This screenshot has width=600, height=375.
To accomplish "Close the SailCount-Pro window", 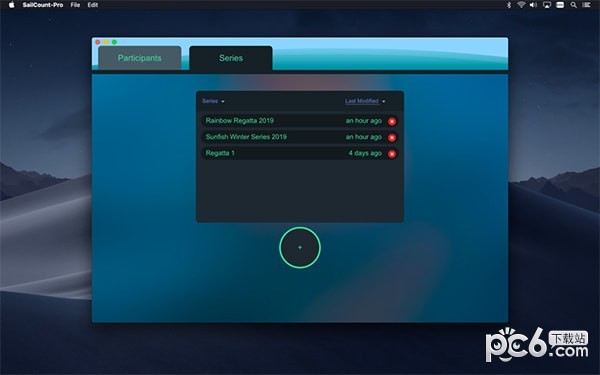I will pyautogui.click(x=98, y=42).
